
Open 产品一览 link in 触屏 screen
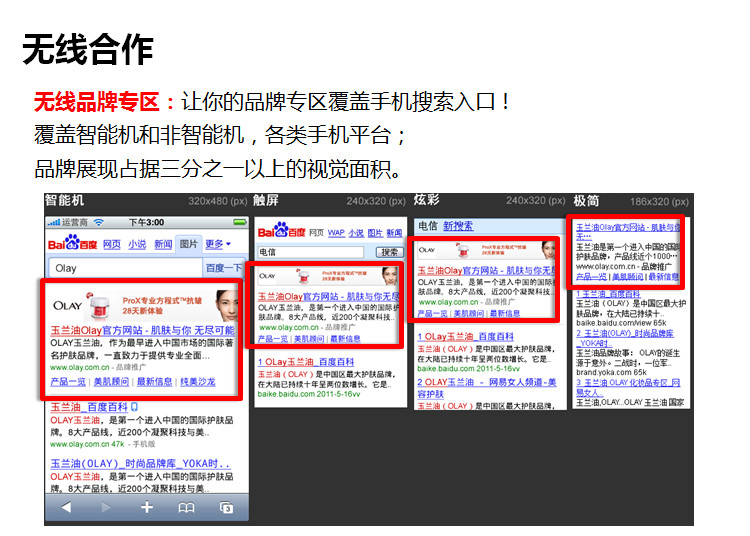click(273, 339)
